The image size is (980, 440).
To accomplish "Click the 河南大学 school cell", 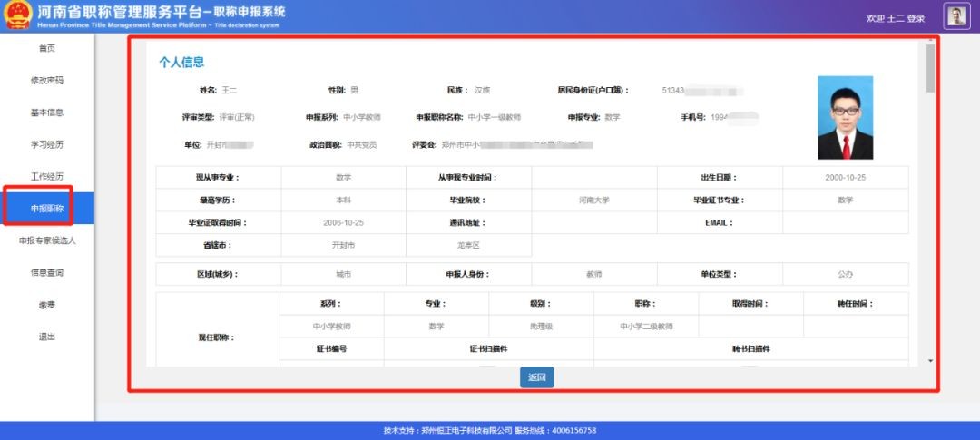I will click(593, 200).
